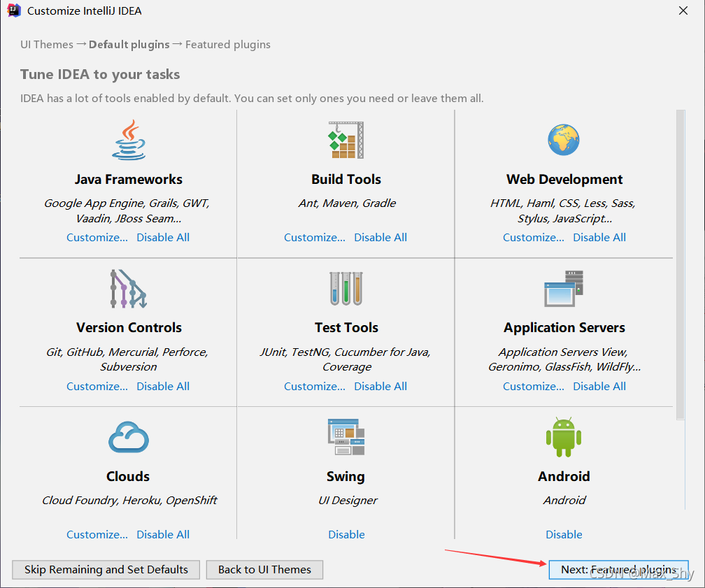Click the Test Tools heading
Image resolution: width=705 pixels, height=588 pixels.
coord(346,328)
